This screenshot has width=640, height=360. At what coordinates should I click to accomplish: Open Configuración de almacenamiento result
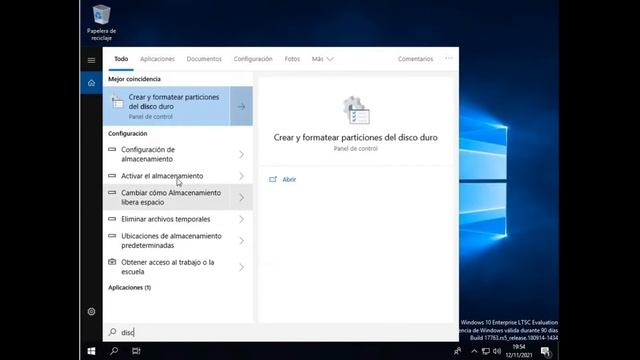167,154
